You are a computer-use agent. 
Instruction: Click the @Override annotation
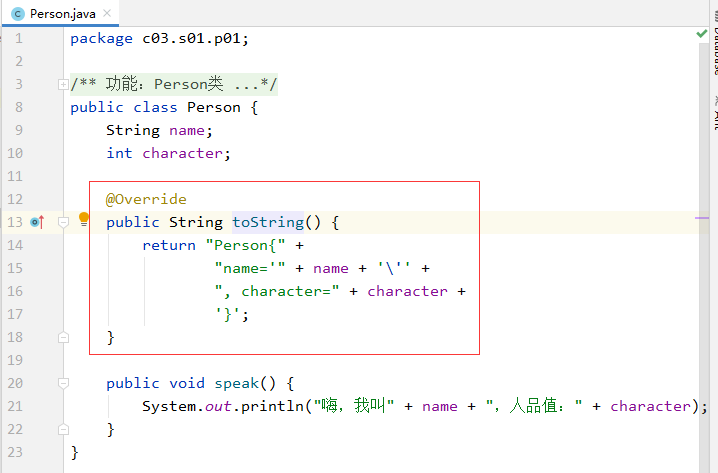point(146,199)
